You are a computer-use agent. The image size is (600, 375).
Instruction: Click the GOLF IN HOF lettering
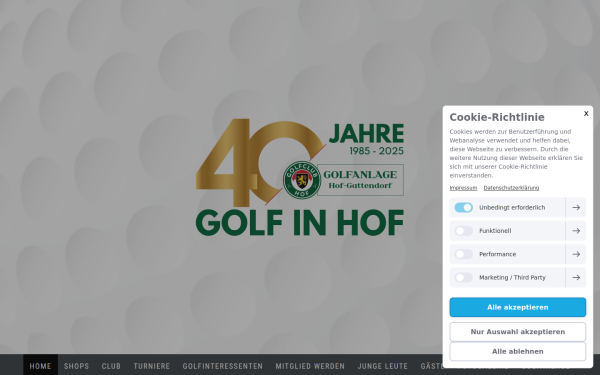[300, 223]
